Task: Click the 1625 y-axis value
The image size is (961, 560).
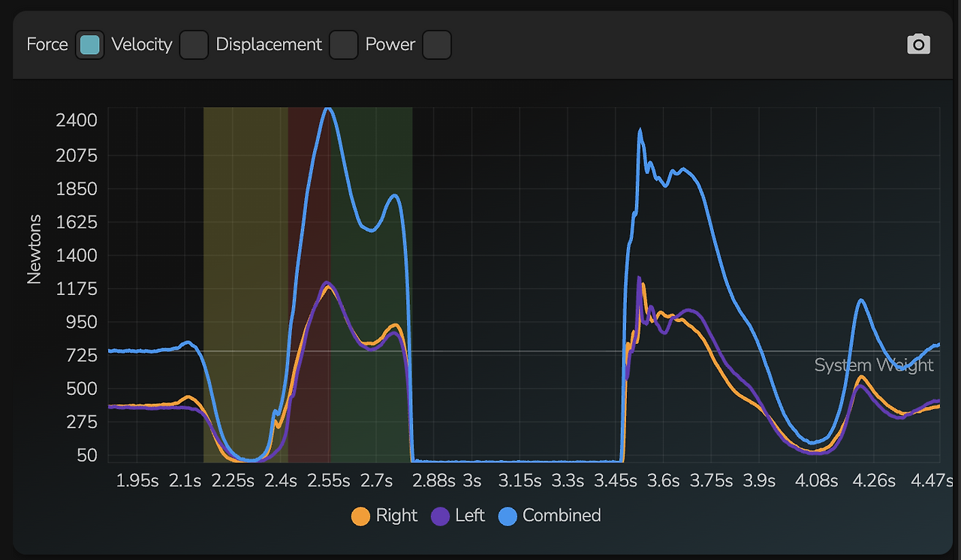Action: [x=77, y=222]
